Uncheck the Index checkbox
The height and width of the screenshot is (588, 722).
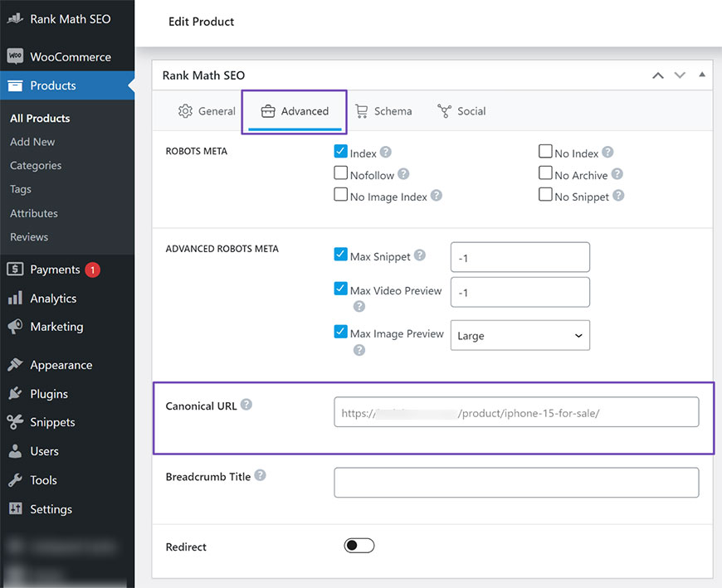click(x=341, y=152)
